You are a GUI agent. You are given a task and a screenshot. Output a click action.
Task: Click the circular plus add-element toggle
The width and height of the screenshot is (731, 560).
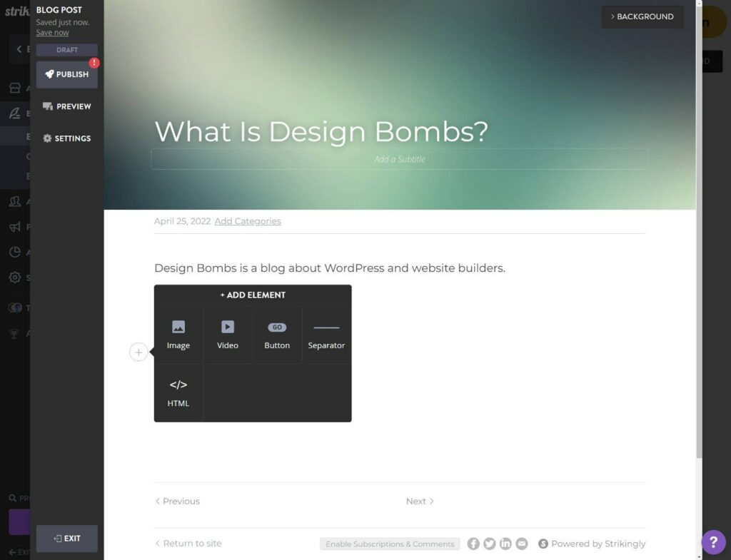tap(138, 352)
